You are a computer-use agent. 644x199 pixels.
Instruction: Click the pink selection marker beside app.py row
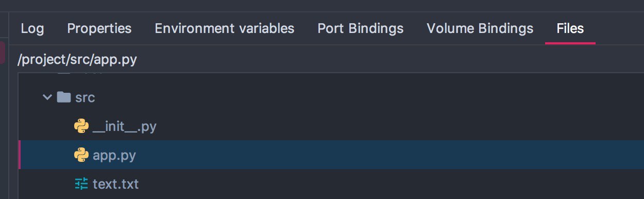(19, 155)
